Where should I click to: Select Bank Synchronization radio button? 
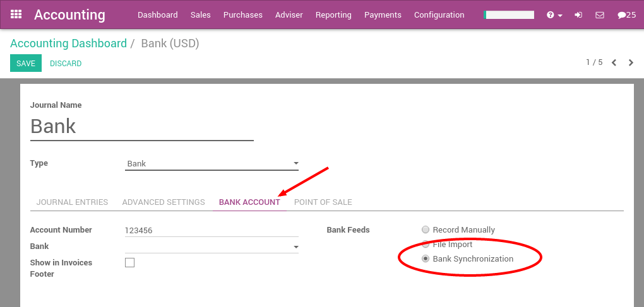pyautogui.click(x=426, y=259)
